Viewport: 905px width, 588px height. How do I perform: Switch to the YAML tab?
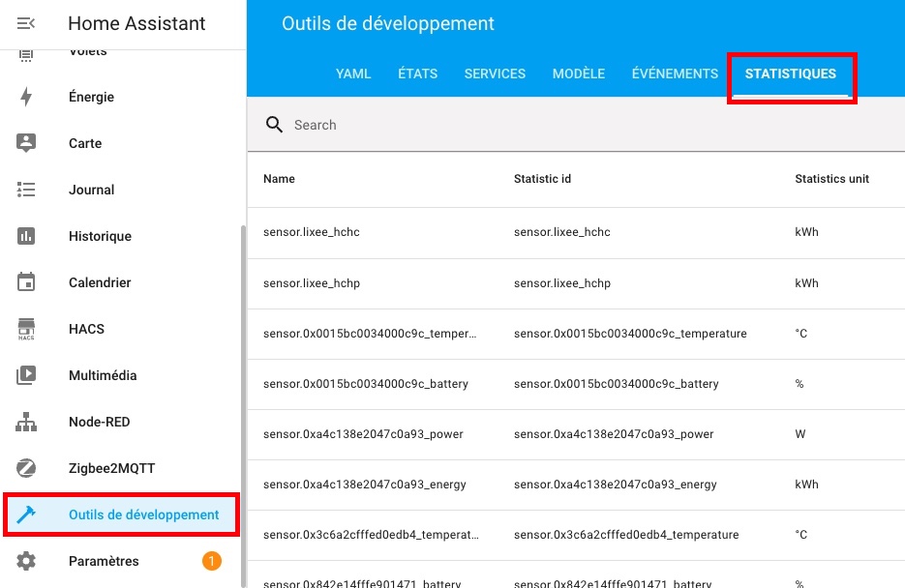[x=353, y=73]
